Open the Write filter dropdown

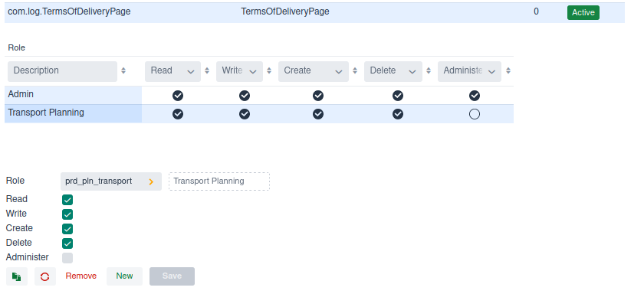[239, 71]
